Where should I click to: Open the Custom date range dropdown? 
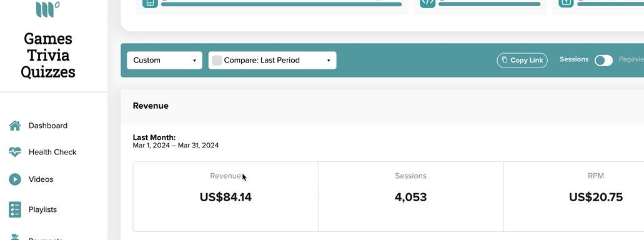[164, 61]
